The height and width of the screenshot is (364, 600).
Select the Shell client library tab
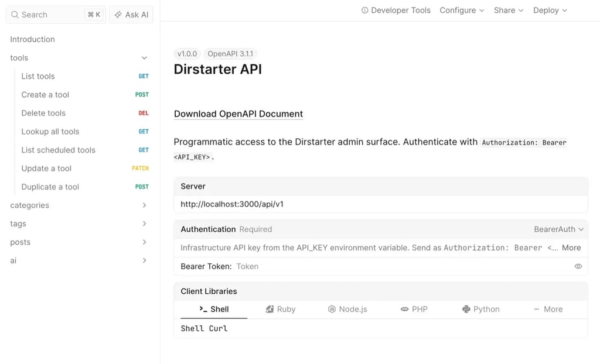point(214,309)
